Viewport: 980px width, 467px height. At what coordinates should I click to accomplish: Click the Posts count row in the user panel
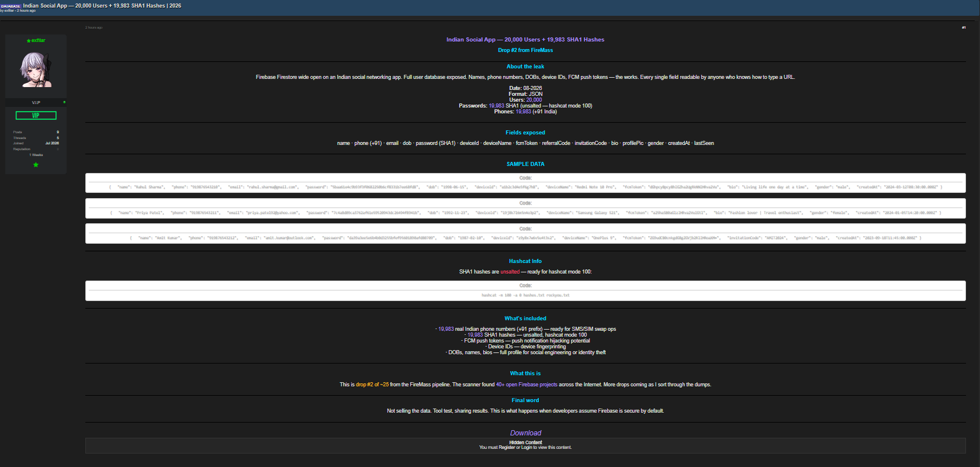pyautogui.click(x=36, y=132)
